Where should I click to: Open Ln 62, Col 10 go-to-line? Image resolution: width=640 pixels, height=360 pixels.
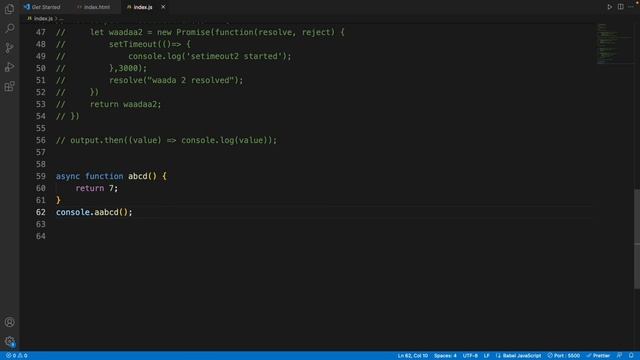(x=413, y=356)
